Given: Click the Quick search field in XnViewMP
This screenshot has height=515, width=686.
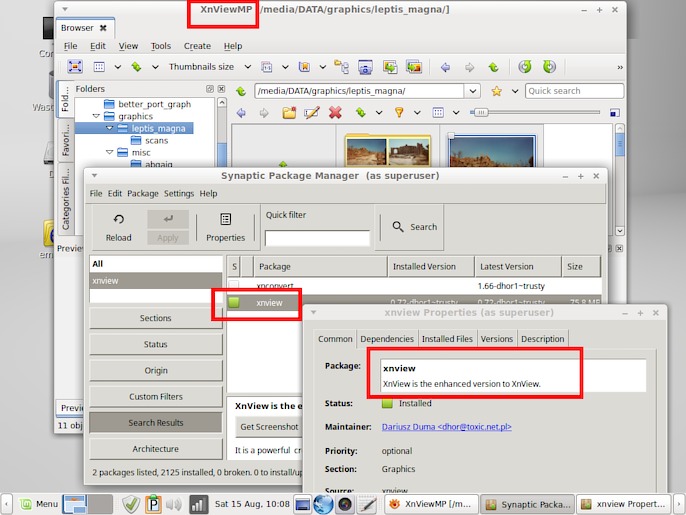Looking at the screenshot, I should coord(574,91).
